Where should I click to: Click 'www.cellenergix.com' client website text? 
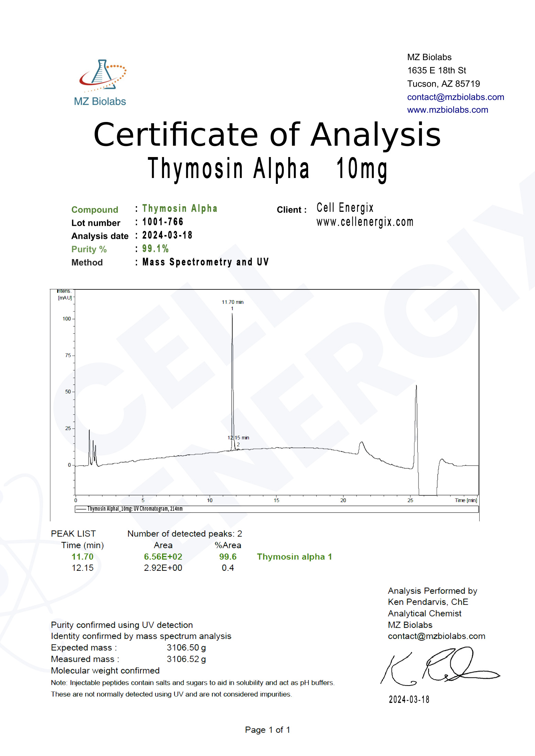365,222
